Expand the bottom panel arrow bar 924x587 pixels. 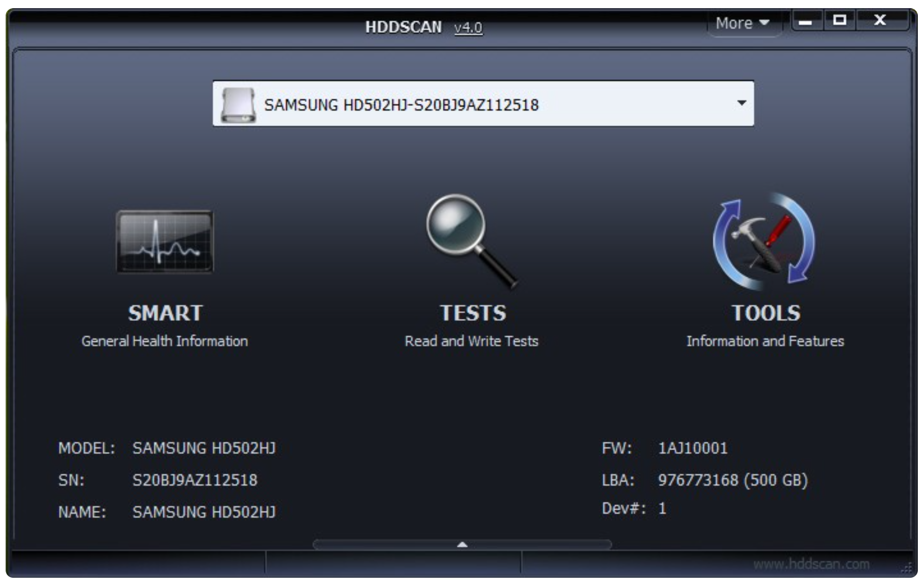(x=462, y=545)
